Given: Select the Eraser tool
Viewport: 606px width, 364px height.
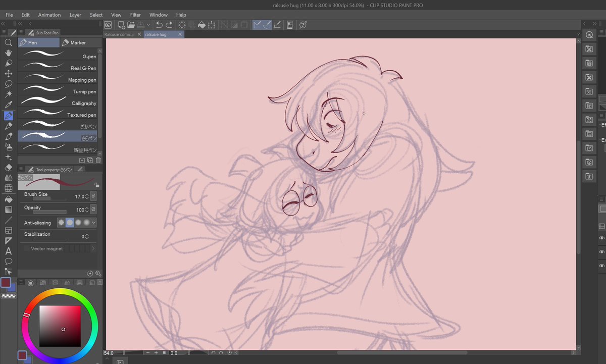Looking at the screenshot, I should coord(9,168).
